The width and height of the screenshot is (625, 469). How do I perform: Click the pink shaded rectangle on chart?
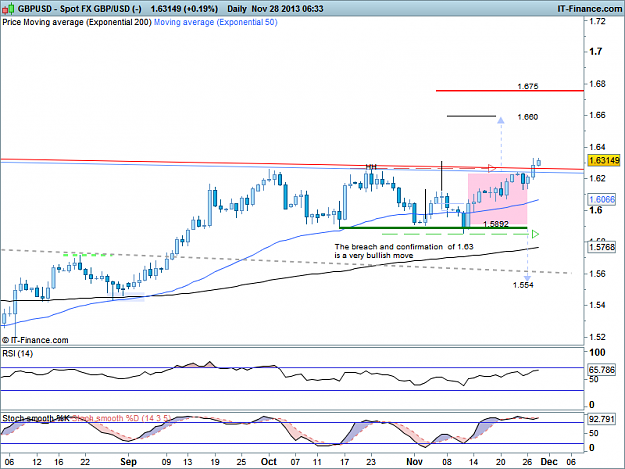point(497,198)
